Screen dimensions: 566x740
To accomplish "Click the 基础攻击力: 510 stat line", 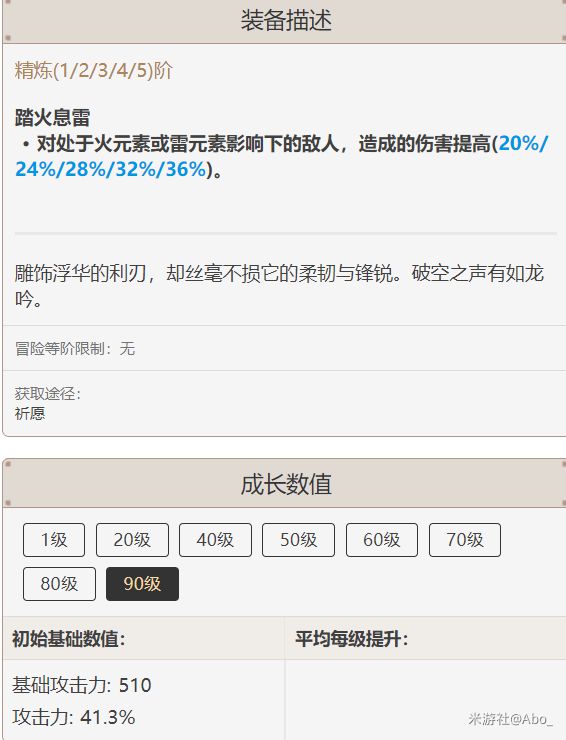I will (82, 685).
